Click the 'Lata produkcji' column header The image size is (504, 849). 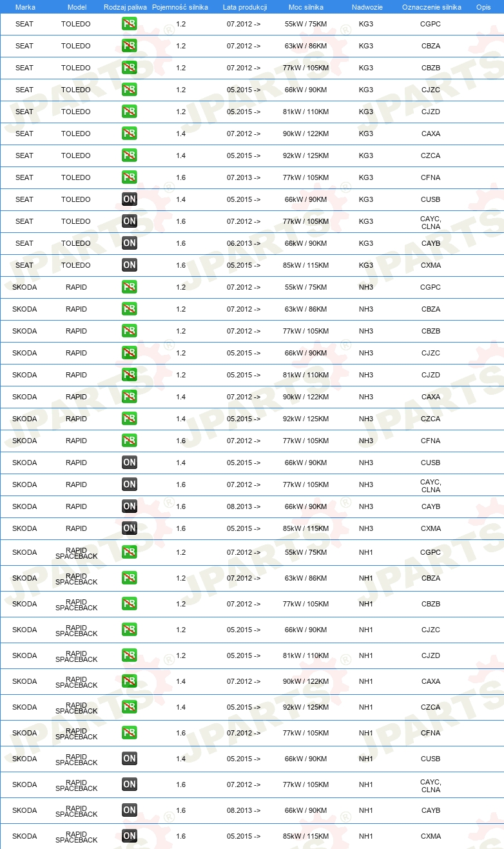244,7
